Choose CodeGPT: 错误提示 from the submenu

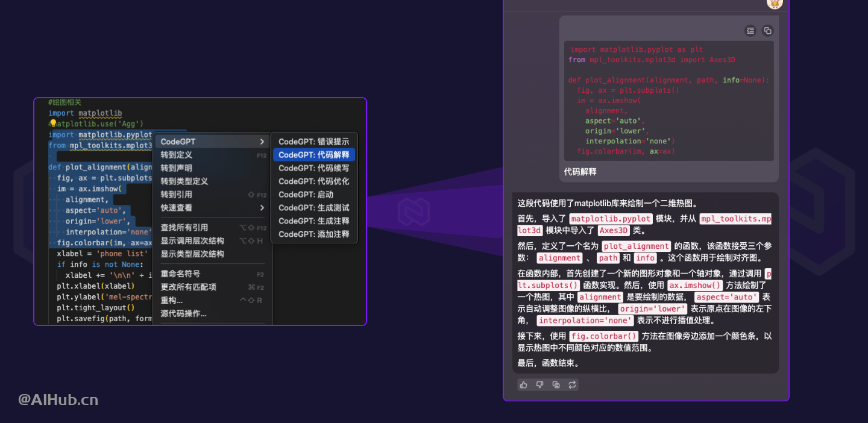click(x=314, y=142)
